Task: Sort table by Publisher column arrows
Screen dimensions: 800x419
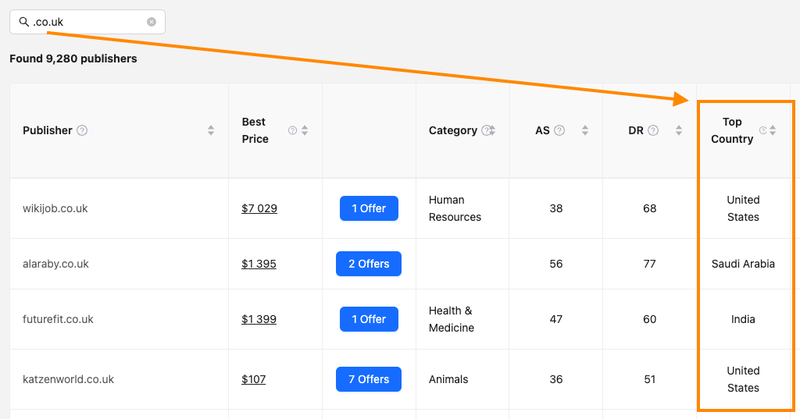Action: tap(211, 131)
